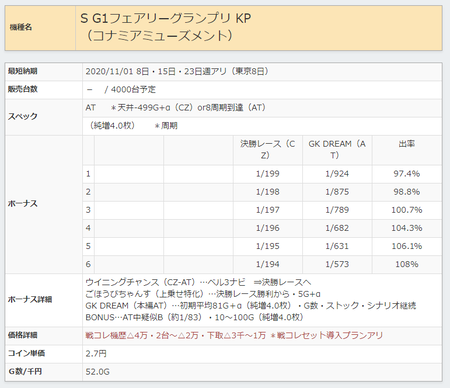Click the 機種名 header label

pyautogui.click(x=21, y=27)
